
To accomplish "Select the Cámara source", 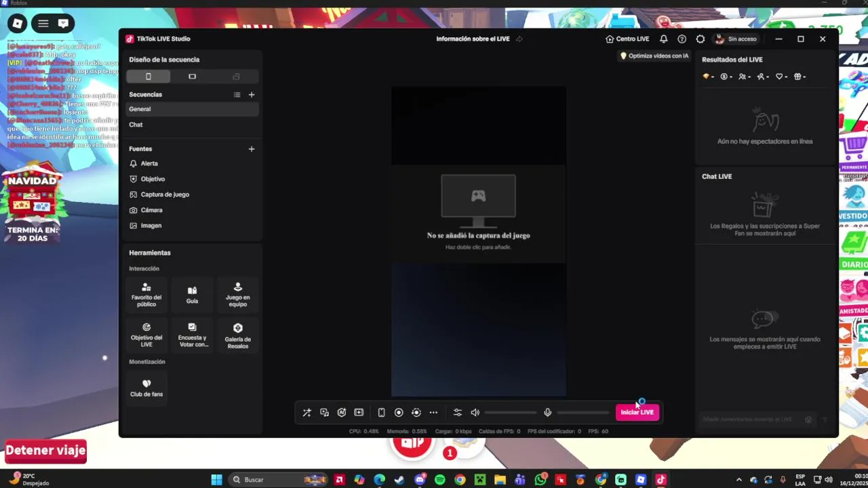I will click(192, 210).
